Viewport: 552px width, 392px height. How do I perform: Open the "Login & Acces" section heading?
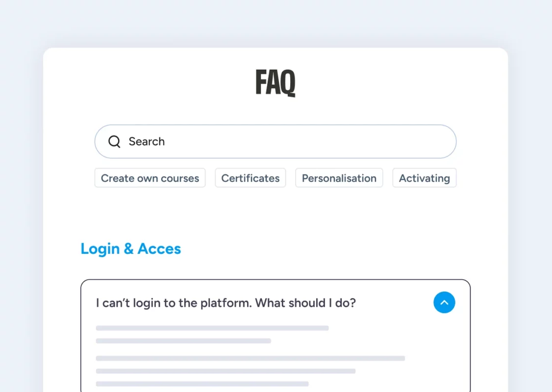(x=131, y=249)
